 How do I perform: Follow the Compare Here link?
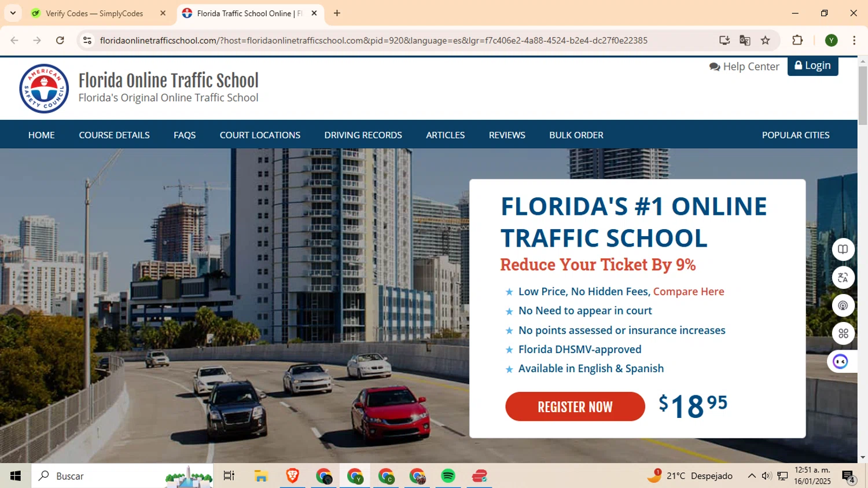[x=689, y=291]
